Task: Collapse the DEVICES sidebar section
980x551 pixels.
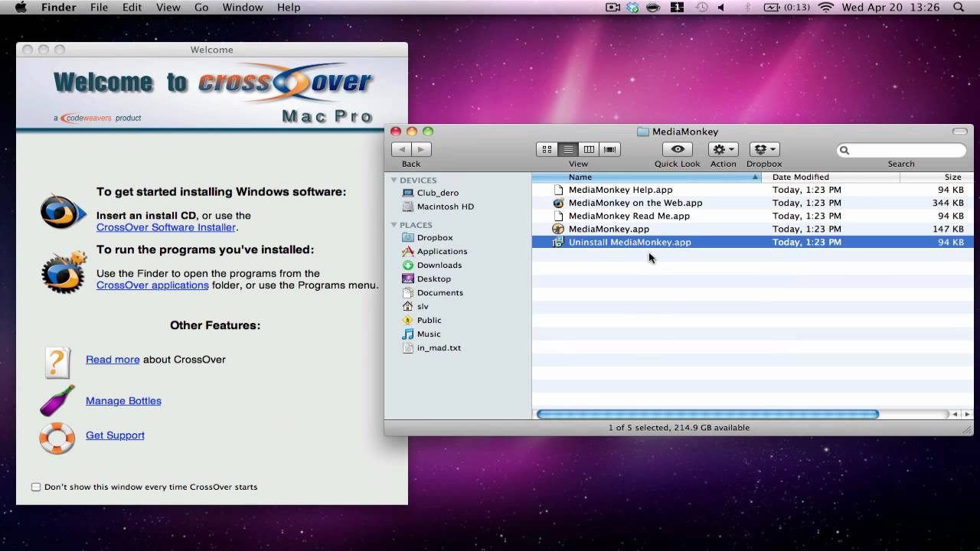Action: (x=394, y=181)
